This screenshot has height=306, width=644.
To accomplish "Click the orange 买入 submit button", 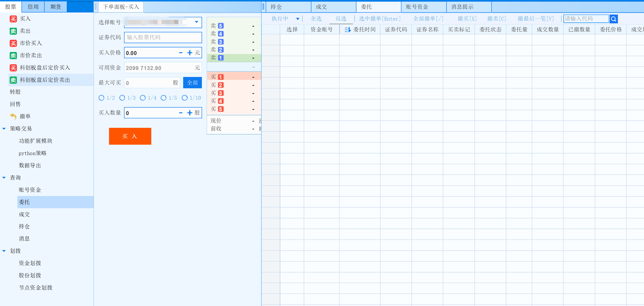I will point(130,136).
